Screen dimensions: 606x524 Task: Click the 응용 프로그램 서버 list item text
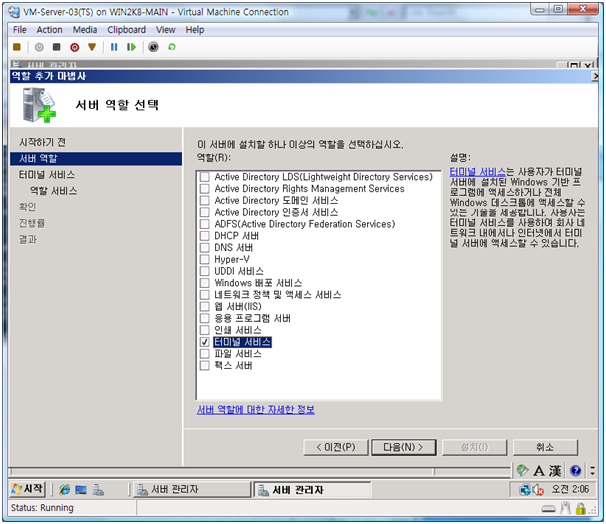(x=252, y=318)
